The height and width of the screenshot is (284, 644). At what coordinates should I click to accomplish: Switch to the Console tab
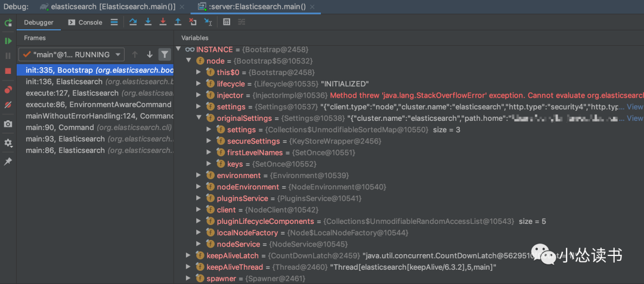85,23
